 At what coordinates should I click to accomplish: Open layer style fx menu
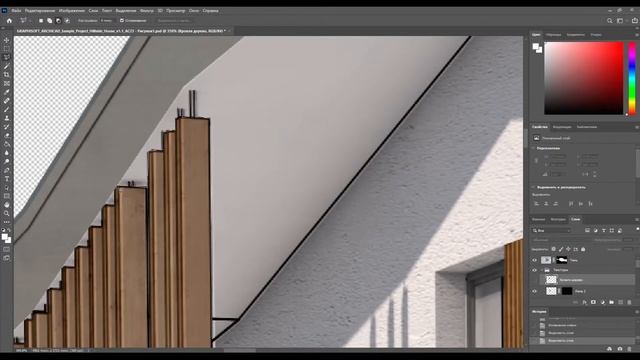click(584, 302)
